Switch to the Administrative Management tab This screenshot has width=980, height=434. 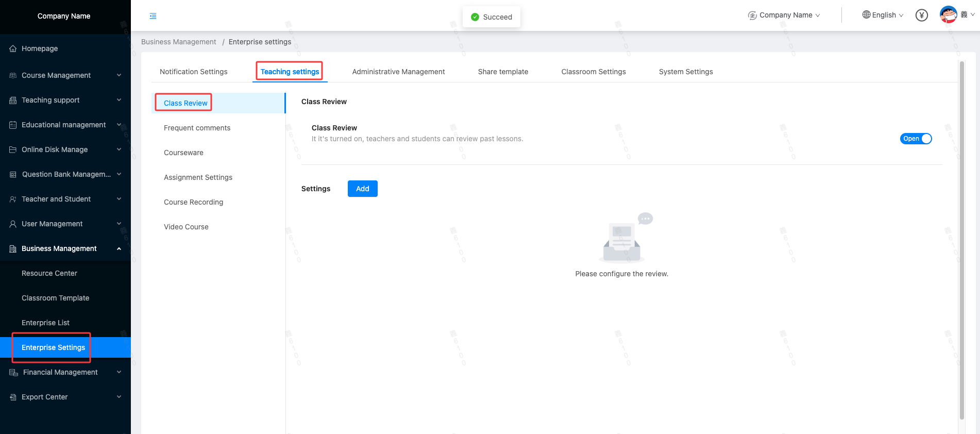point(398,72)
